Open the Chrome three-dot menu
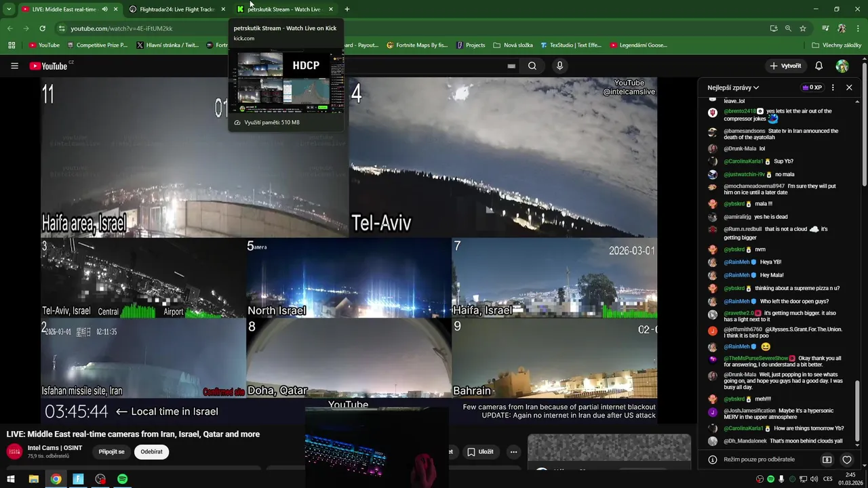 (x=858, y=28)
